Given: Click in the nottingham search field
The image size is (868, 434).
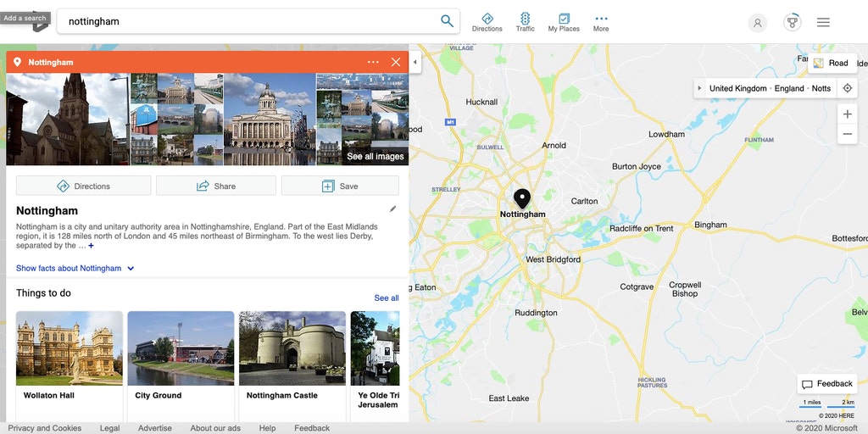Looking at the screenshot, I should click(246, 21).
